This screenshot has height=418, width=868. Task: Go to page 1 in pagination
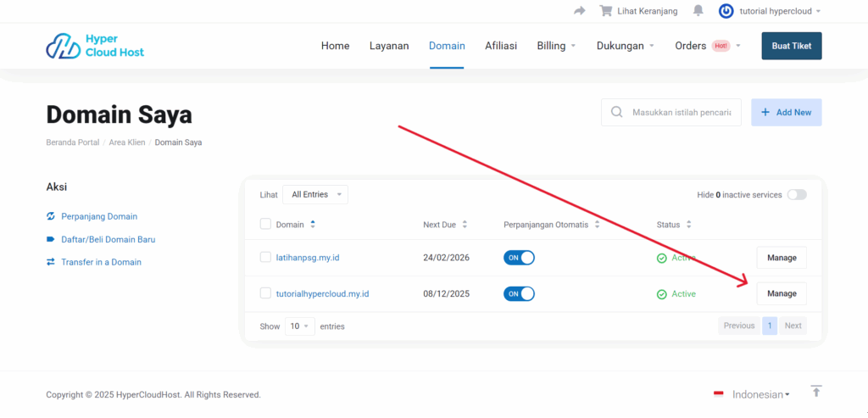point(770,326)
